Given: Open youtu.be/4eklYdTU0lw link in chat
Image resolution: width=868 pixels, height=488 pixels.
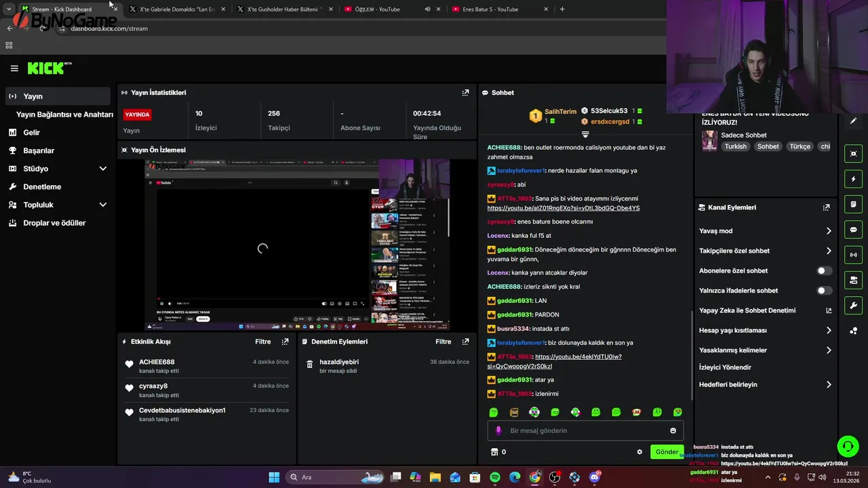Looking at the screenshot, I should 554,361.
